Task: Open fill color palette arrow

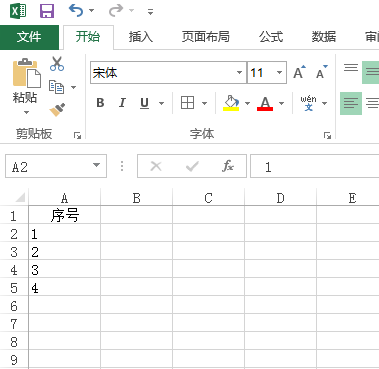Action: point(247,103)
